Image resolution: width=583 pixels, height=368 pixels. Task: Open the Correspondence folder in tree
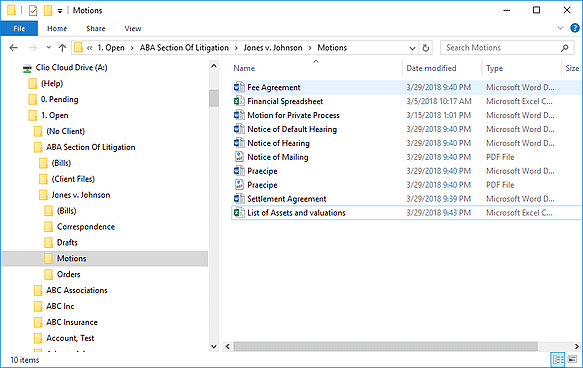[x=86, y=227]
